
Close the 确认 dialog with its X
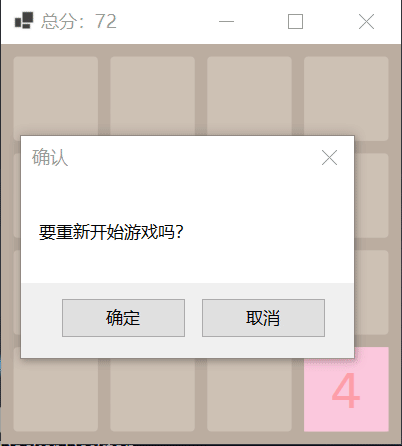point(329,157)
